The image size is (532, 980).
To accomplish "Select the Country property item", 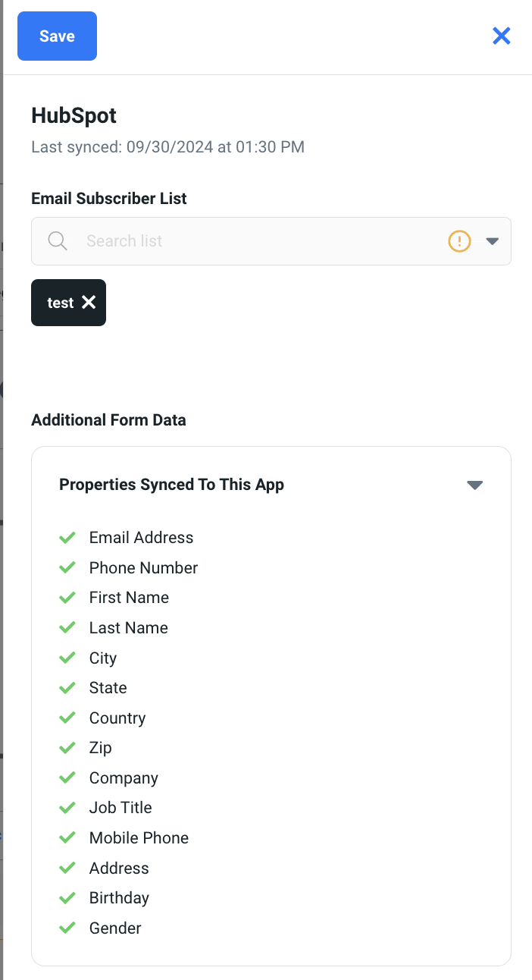I will pyautogui.click(x=117, y=718).
